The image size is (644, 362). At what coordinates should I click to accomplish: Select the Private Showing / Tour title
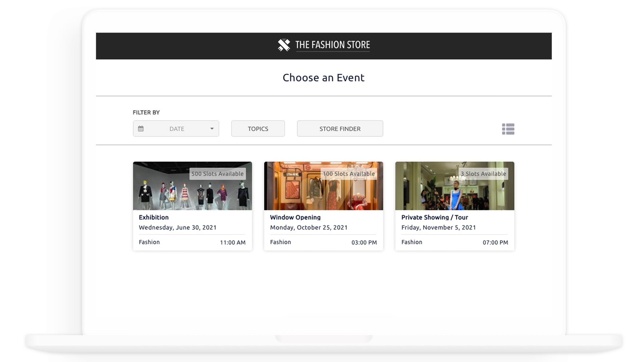pos(435,217)
